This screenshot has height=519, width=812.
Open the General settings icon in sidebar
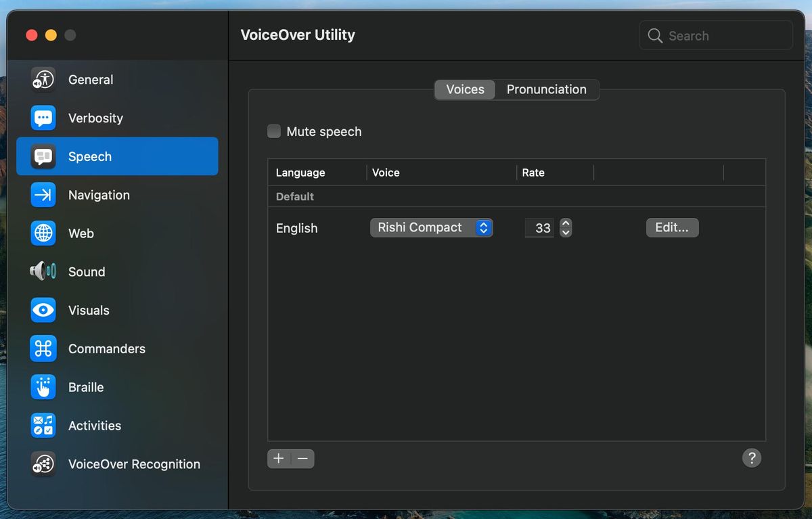[43, 79]
